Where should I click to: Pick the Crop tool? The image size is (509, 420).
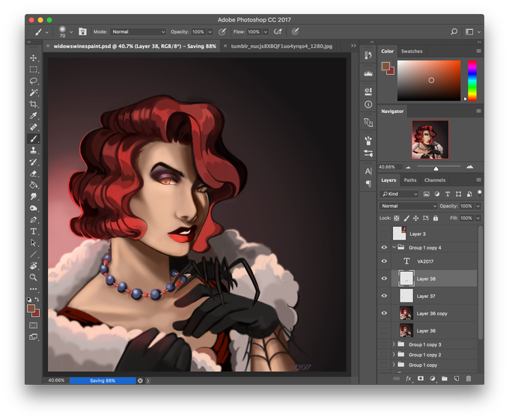point(34,104)
